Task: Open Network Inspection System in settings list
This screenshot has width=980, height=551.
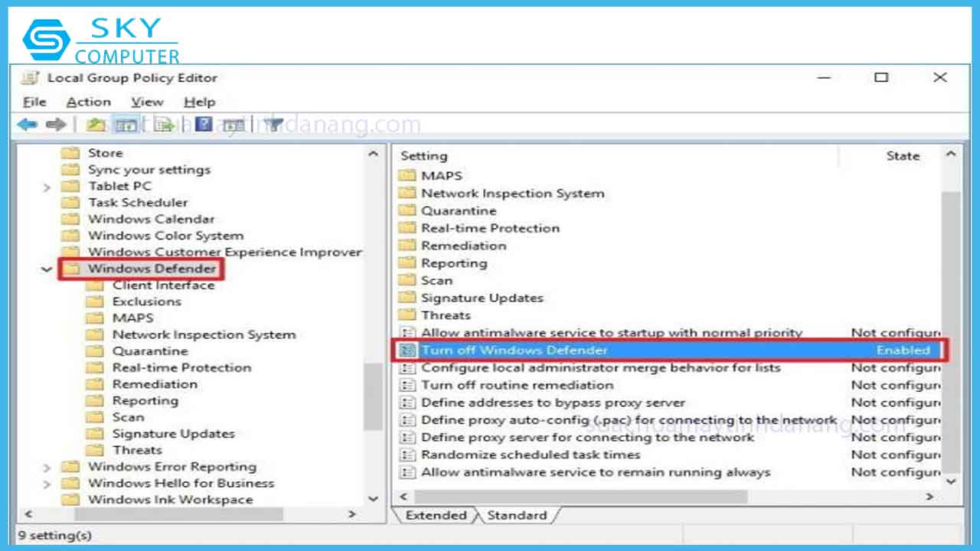Action: click(x=512, y=194)
